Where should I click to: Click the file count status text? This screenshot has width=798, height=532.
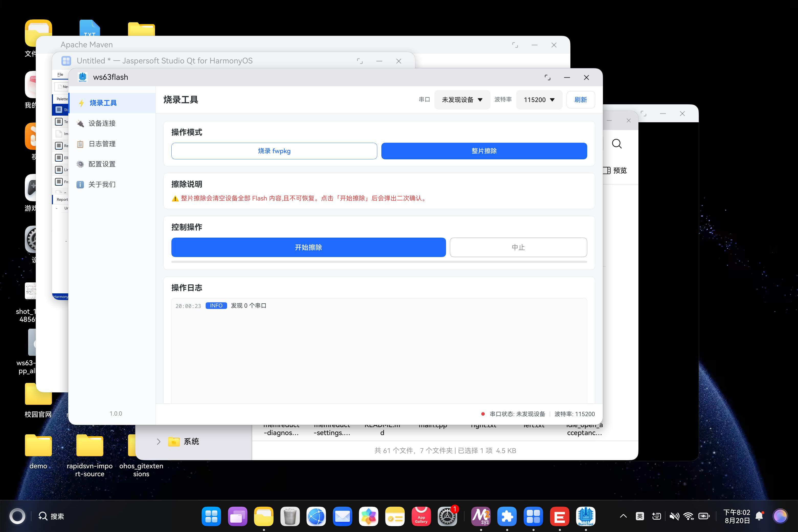pos(445,451)
